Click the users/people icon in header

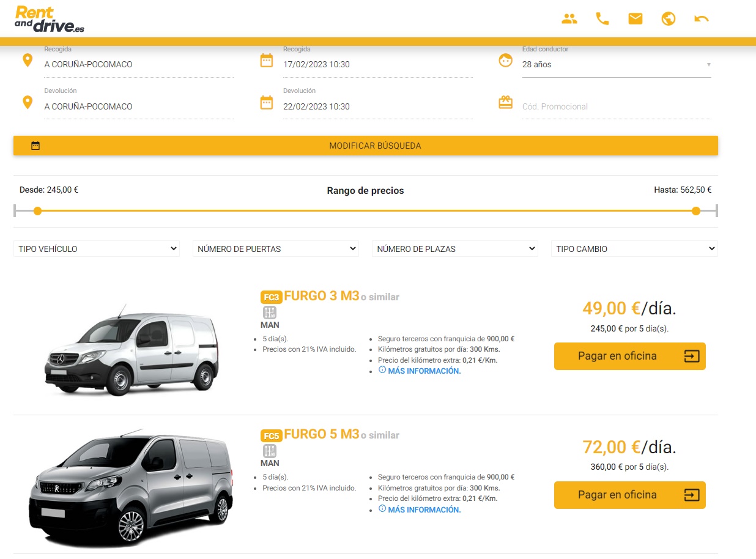point(569,19)
